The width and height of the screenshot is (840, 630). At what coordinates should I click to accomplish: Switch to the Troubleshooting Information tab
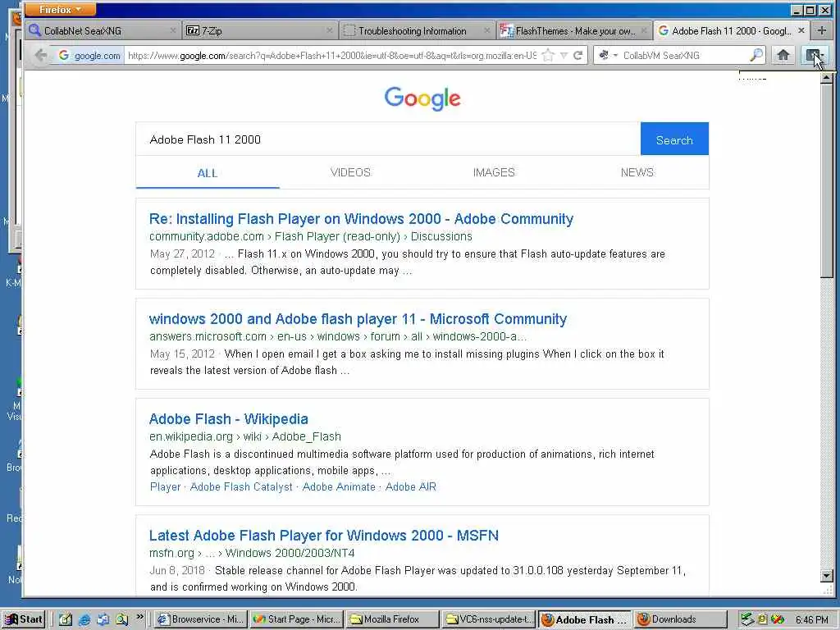(x=416, y=30)
